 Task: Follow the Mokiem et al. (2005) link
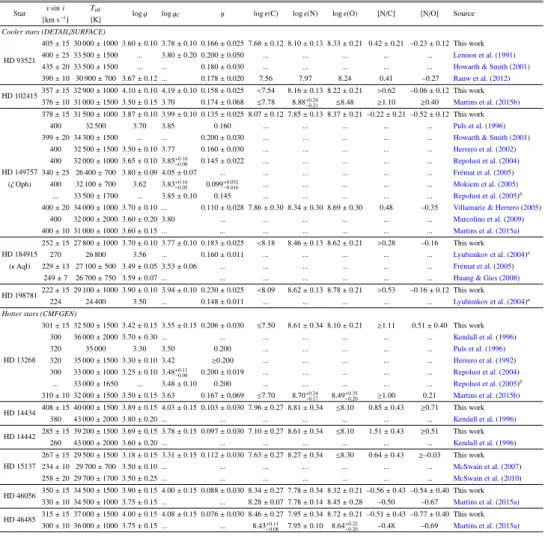coord(485,184)
